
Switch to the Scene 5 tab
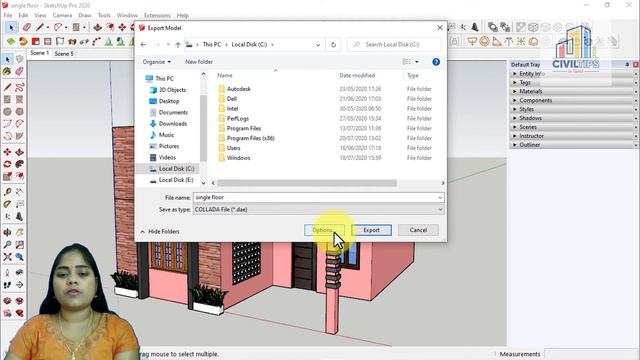click(x=64, y=53)
